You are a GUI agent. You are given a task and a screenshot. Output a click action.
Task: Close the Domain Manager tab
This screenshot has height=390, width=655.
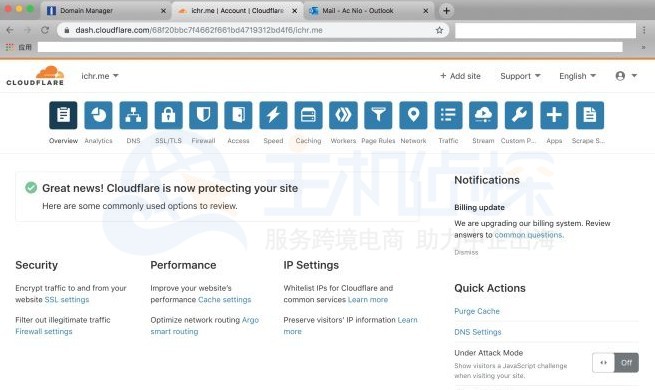[164, 11]
